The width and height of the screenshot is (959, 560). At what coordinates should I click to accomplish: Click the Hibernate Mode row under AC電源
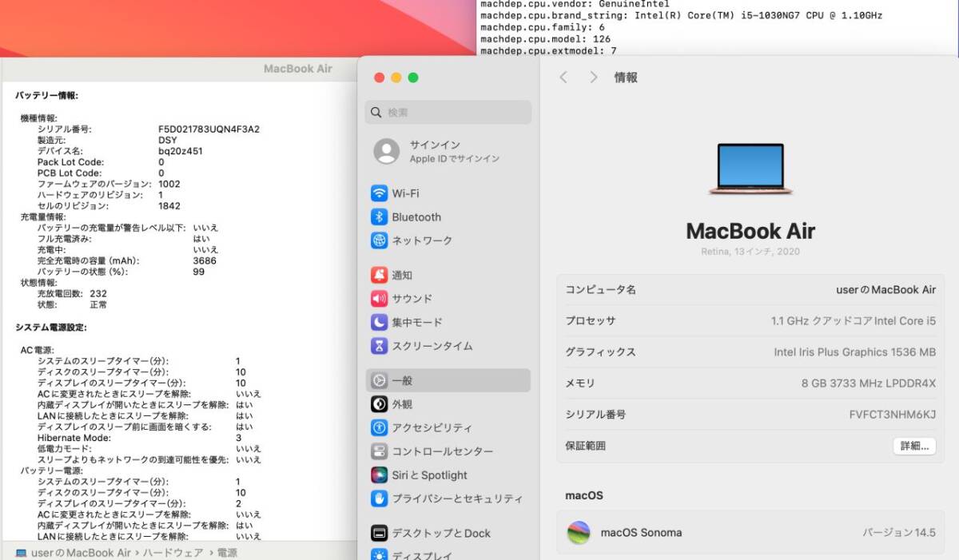(x=140, y=438)
